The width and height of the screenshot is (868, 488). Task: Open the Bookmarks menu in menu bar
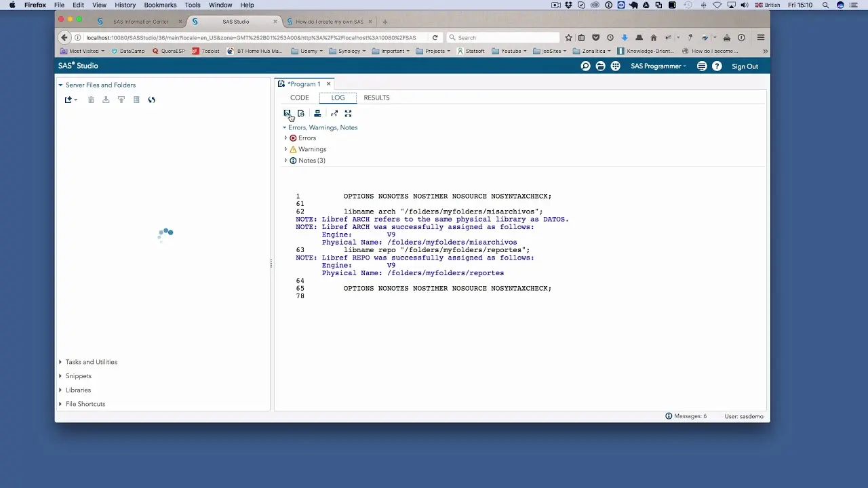160,5
